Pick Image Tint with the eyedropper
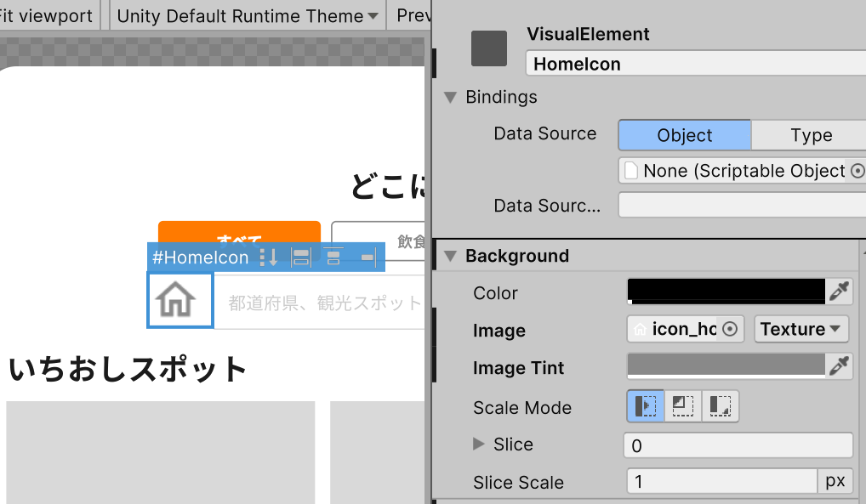 (x=840, y=367)
